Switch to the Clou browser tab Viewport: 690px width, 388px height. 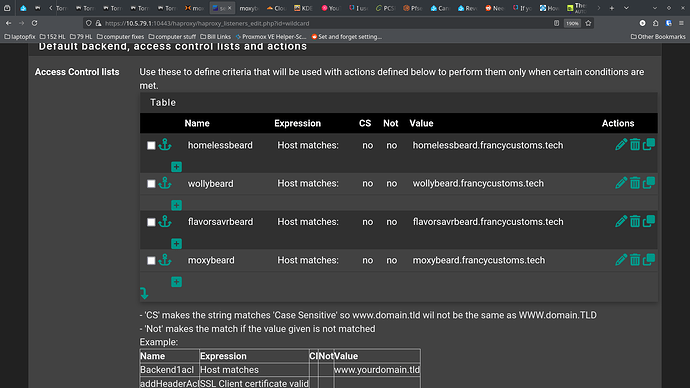[x=276, y=8]
